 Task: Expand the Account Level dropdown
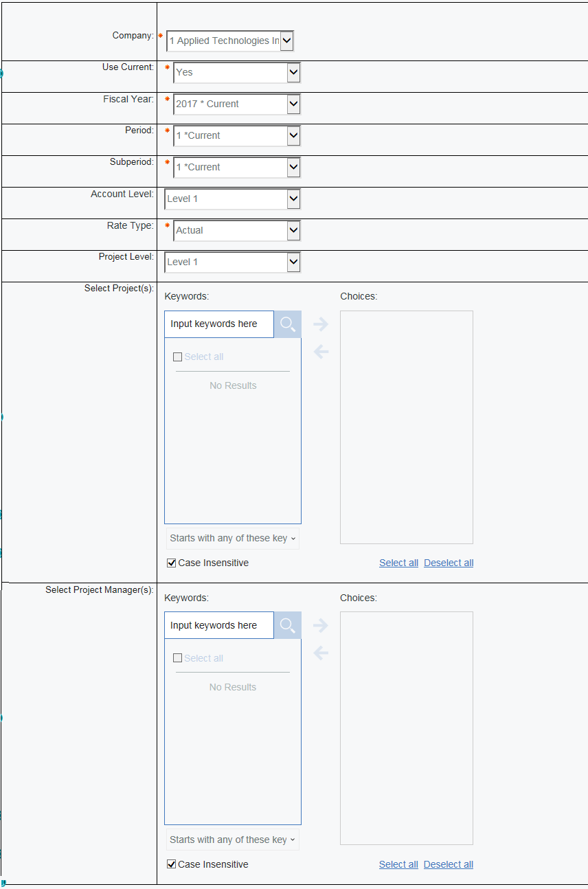coord(293,199)
